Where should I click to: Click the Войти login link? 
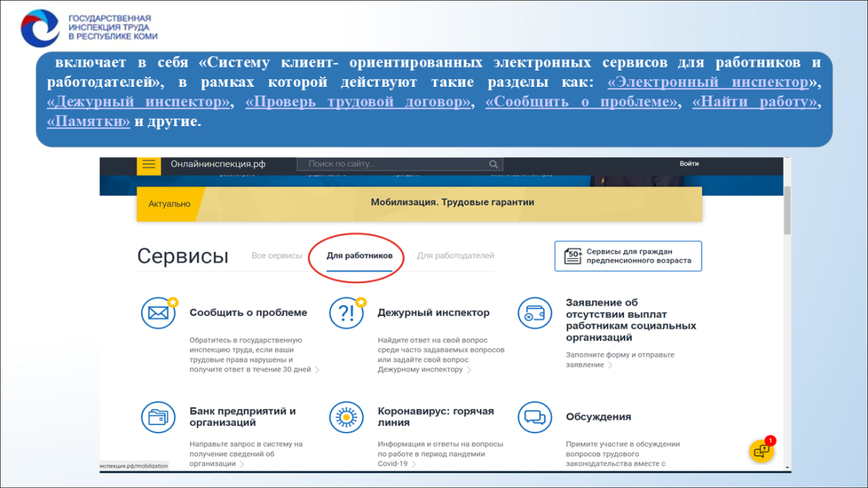click(x=689, y=164)
